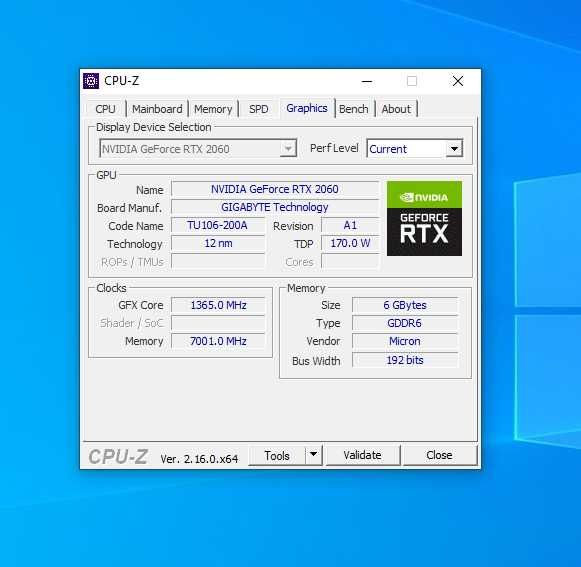
Task: Click the 192 bits bus width value
Action: pyautogui.click(x=405, y=360)
